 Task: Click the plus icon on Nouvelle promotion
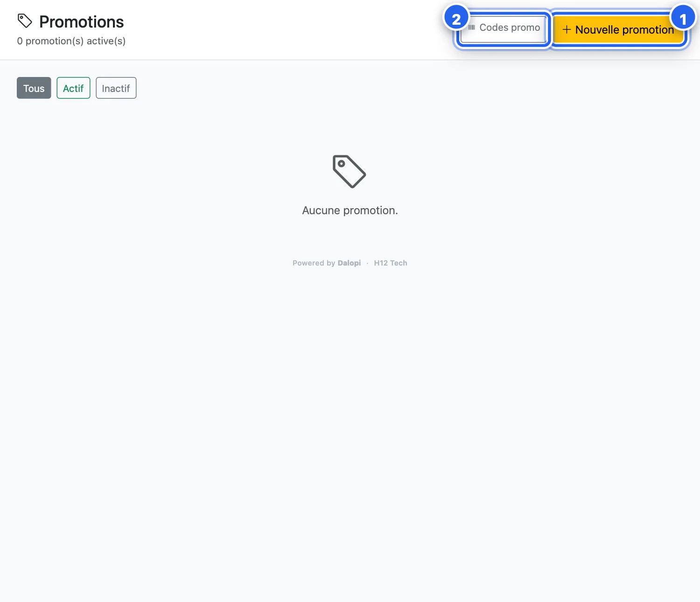pos(567,29)
